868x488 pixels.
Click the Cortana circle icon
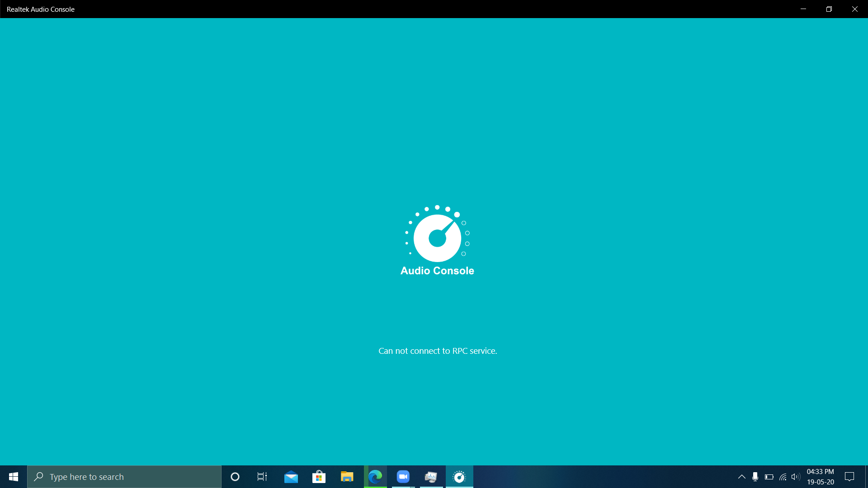tap(235, 477)
